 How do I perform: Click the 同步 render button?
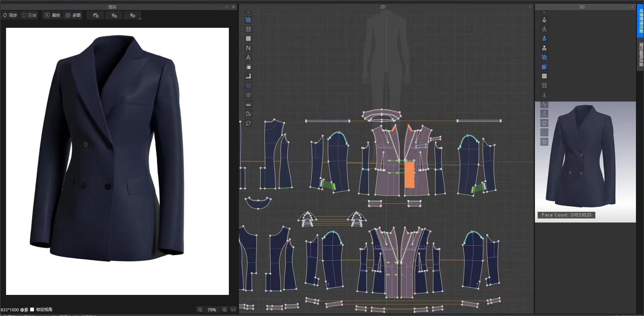point(10,15)
